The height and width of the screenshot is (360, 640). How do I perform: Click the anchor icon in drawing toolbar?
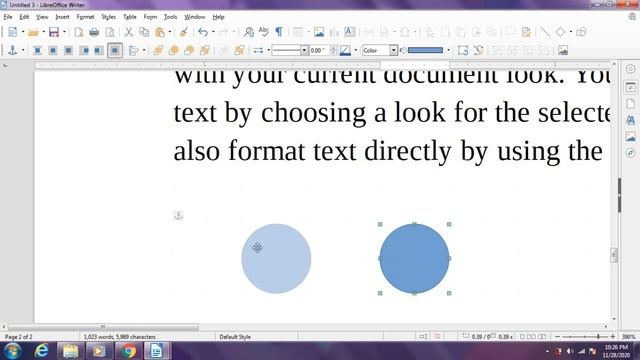[x=13, y=50]
